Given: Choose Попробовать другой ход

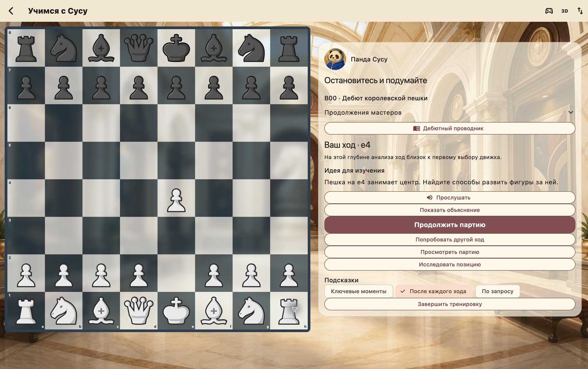Looking at the screenshot, I should pos(450,240).
